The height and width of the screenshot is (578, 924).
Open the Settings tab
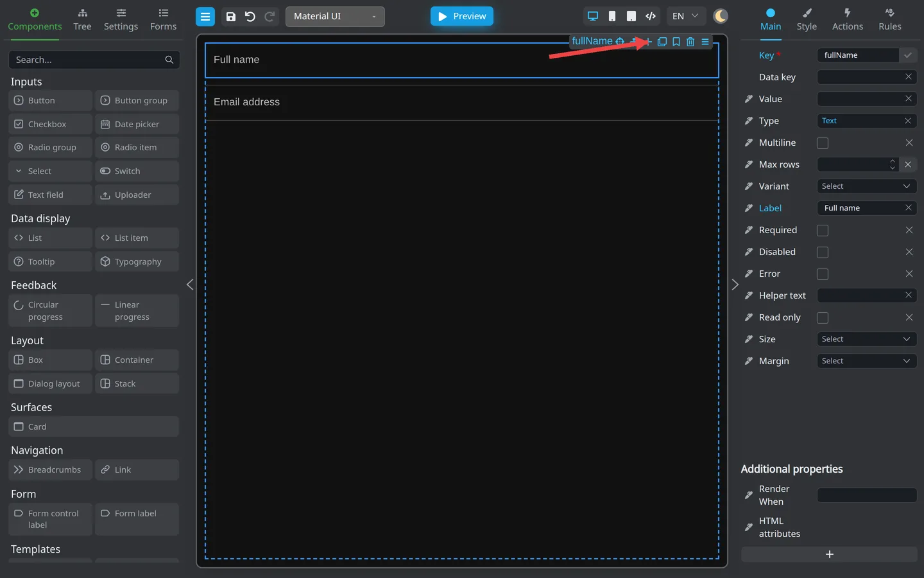point(121,20)
